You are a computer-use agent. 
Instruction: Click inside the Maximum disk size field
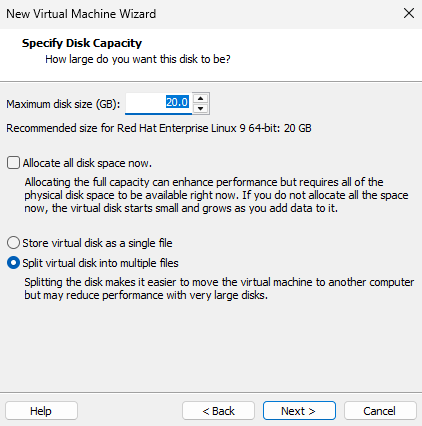158,103
